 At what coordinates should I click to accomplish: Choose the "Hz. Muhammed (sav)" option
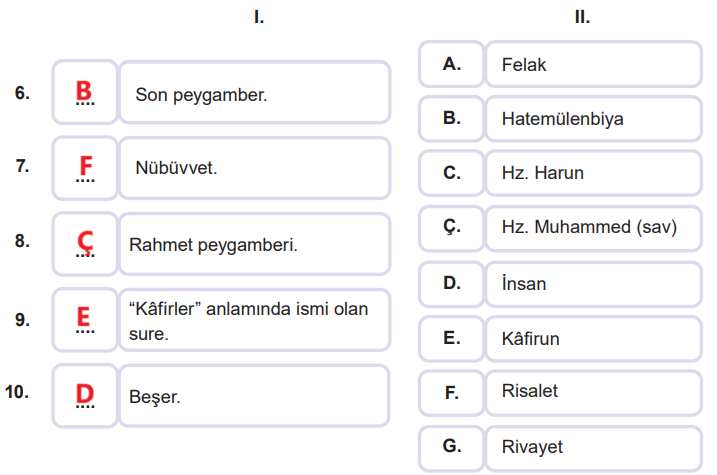click(x=594, y=228)
